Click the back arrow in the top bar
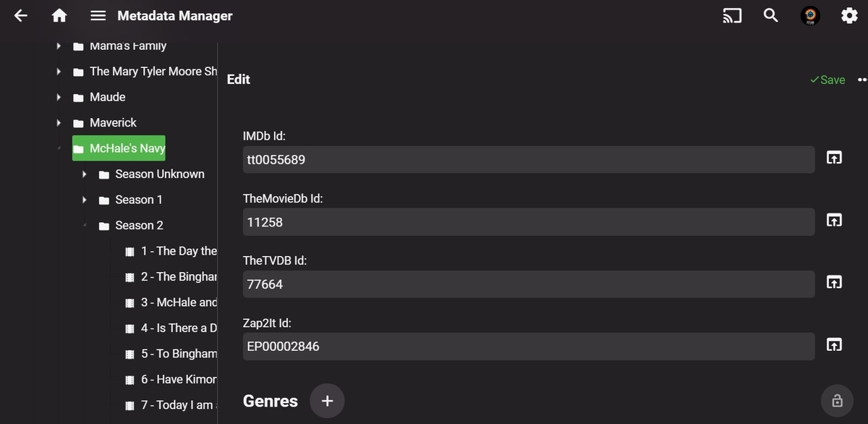The height and width of the screenshot is (424, 868). click(20, 14)
